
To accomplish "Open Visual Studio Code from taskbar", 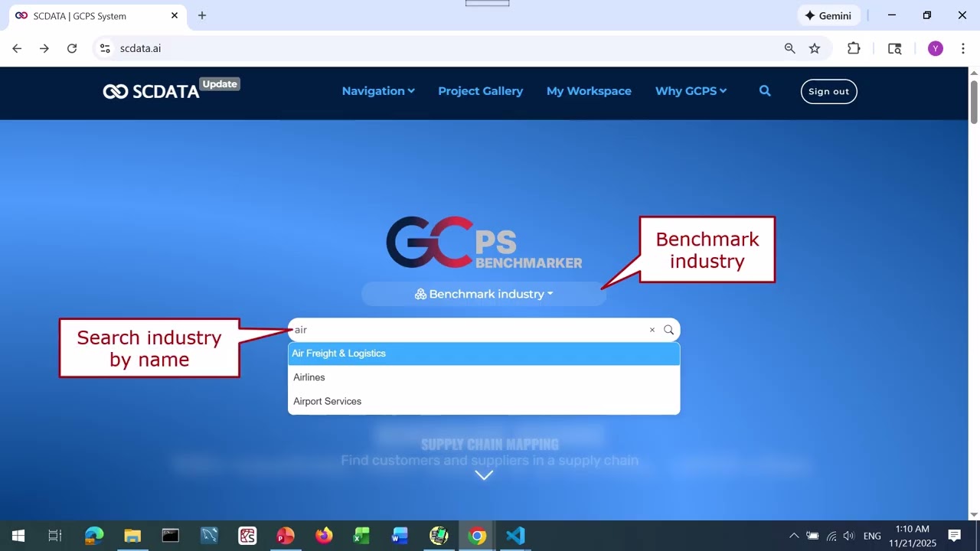I will [x=515, y=536].
